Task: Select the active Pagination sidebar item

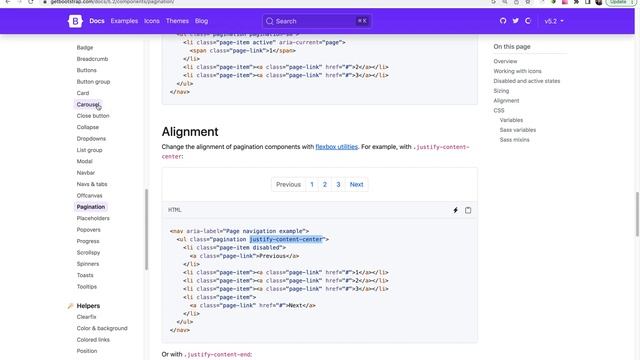Action: pos(91,207)
